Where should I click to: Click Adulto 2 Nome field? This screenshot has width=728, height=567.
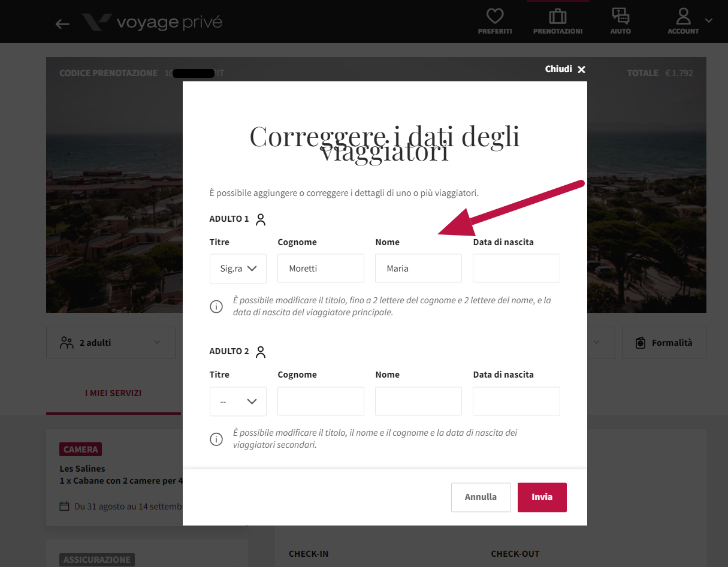click(418, 401)
